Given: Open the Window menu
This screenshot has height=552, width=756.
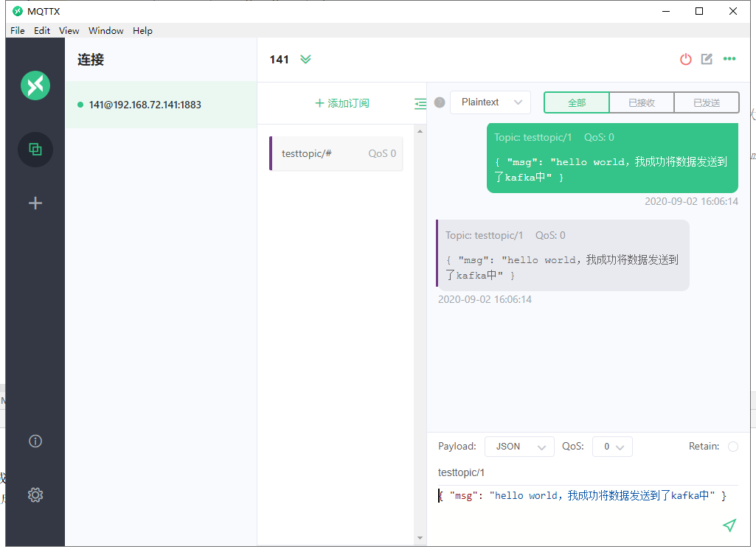Looking at the screenshot, I should [105, 30].
